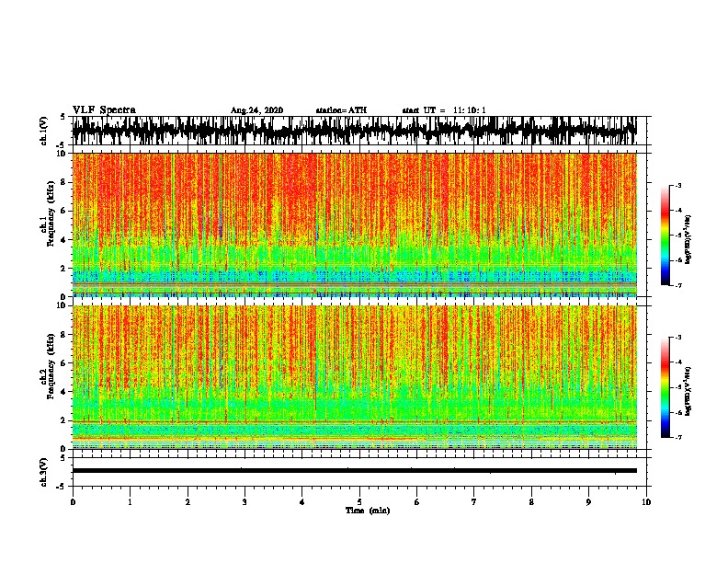Click the ch.2 spectrogram color scale bar
Screen dimensions: 728x563
pyautogui.click(x=665, y=387)
